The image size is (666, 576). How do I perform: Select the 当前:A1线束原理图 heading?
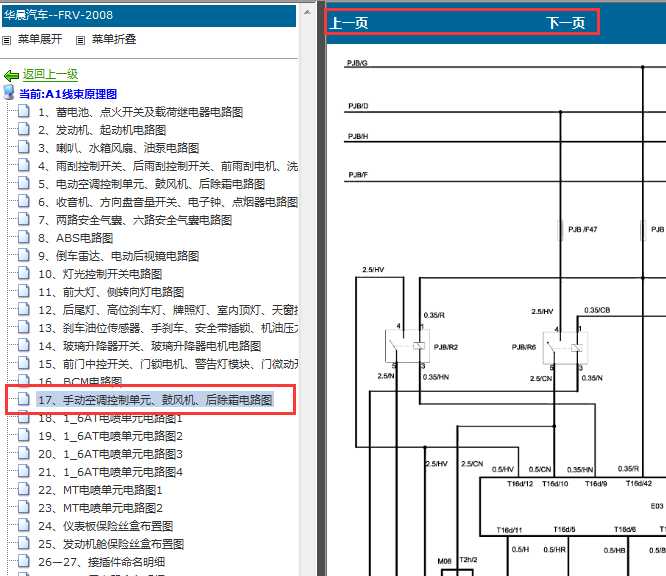coord(68,94)
